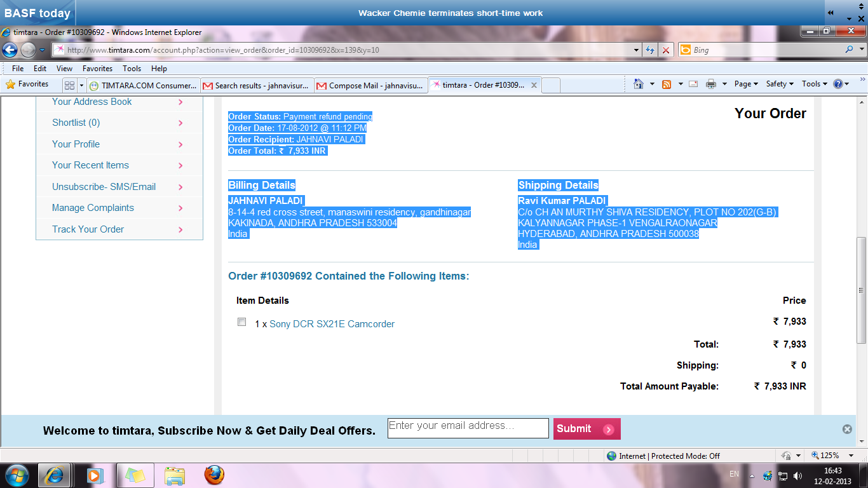Click the email address input field

click(468, 428)
